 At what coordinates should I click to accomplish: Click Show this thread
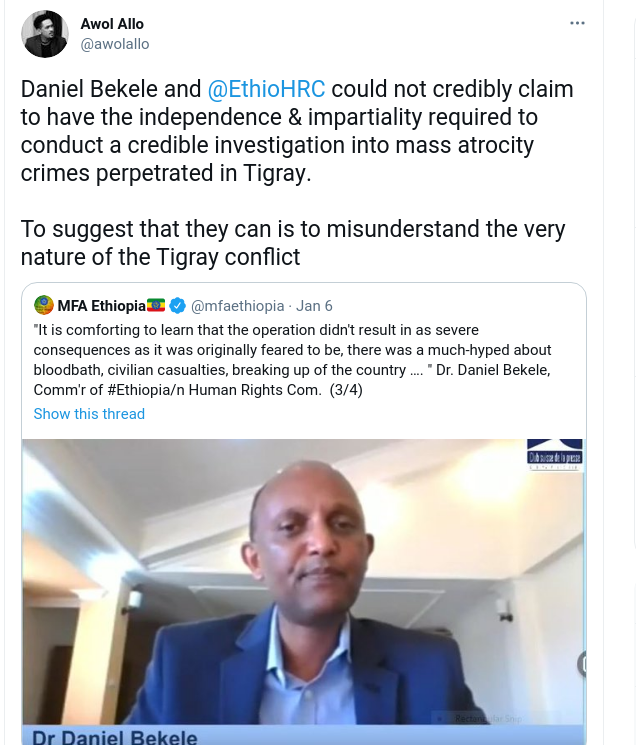(x=89, y=414)
